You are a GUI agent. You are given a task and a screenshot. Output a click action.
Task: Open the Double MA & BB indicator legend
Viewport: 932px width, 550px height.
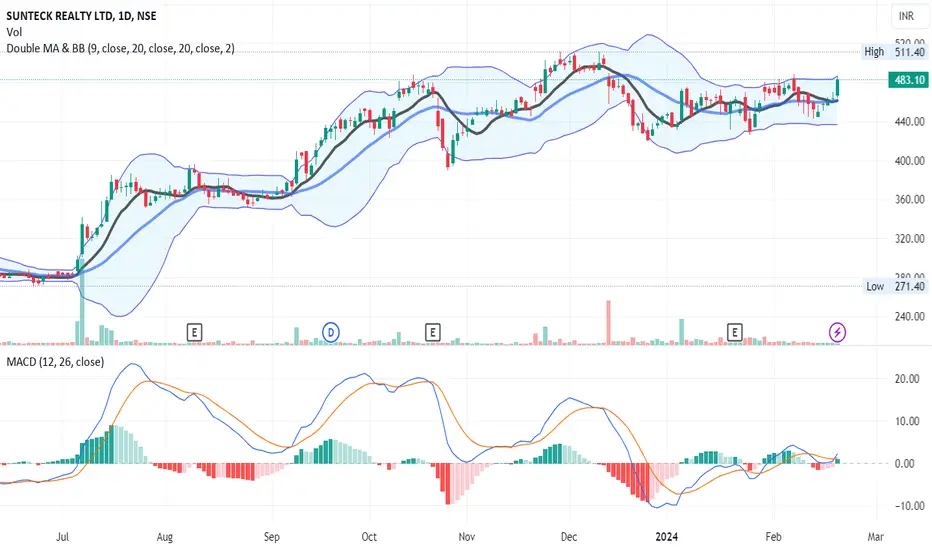click(120, 48)
